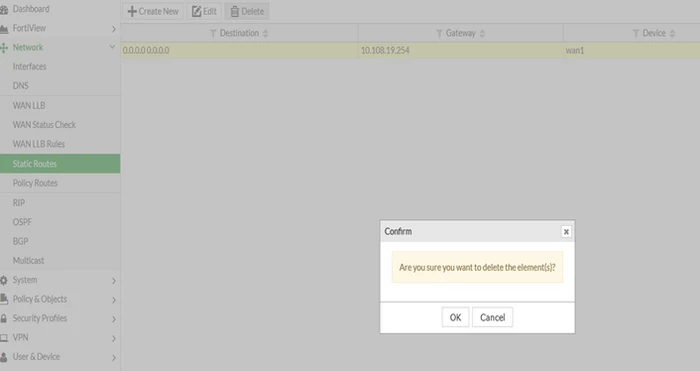Select Static Routes in sidebar
Image resolution: width=700 pixels, height=371 pixels.
(x=60, y=164)
